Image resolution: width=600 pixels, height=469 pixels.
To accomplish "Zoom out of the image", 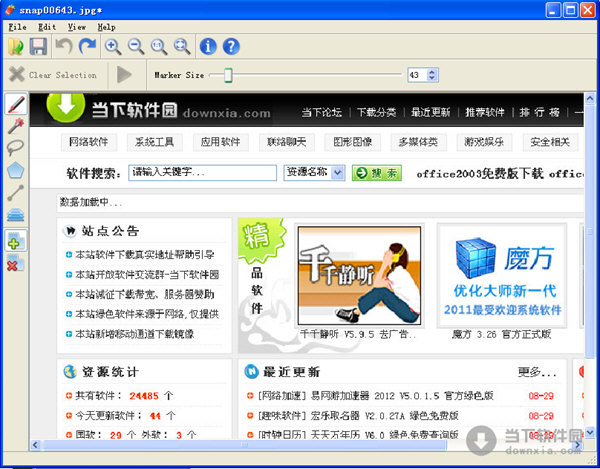I will (136, 46).
